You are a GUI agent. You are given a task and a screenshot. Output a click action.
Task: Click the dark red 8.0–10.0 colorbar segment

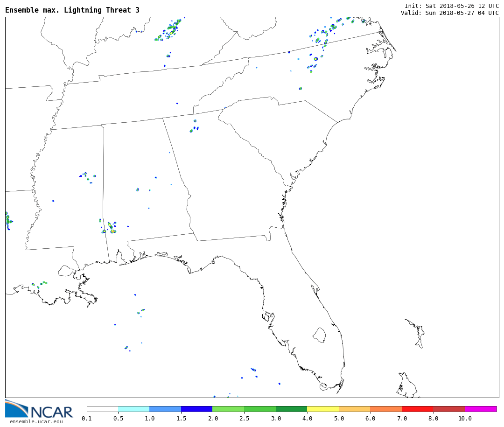[449, 409]
